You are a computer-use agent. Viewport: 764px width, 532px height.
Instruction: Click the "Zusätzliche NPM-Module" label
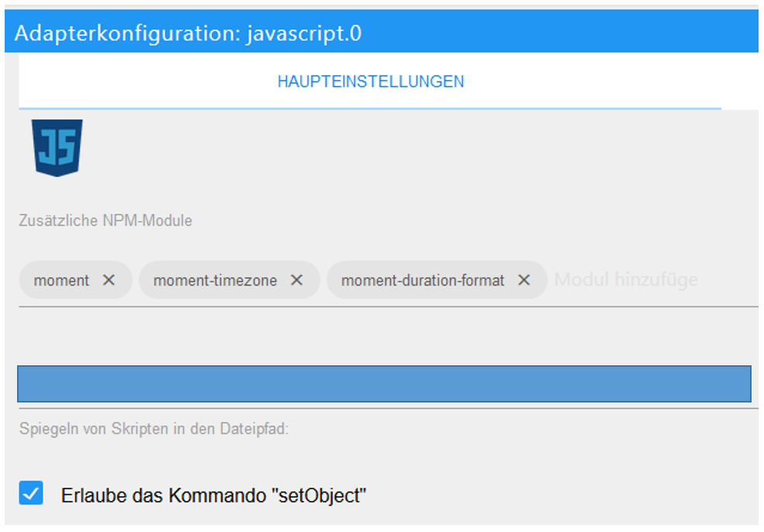click(x=105, y=220)
